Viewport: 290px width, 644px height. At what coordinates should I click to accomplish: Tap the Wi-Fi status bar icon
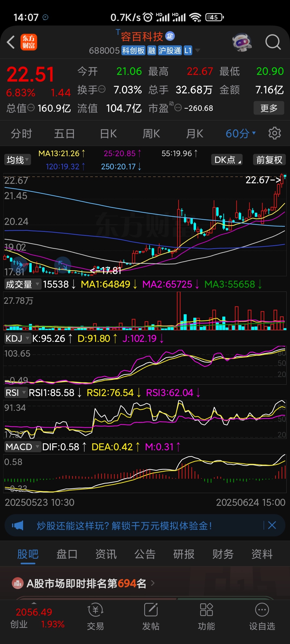tap(195, 17)
